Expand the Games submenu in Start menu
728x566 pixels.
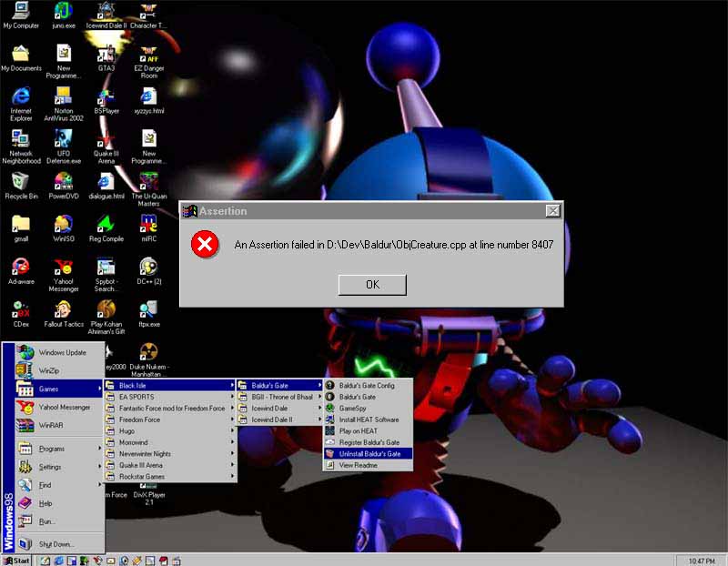[59, 389]
